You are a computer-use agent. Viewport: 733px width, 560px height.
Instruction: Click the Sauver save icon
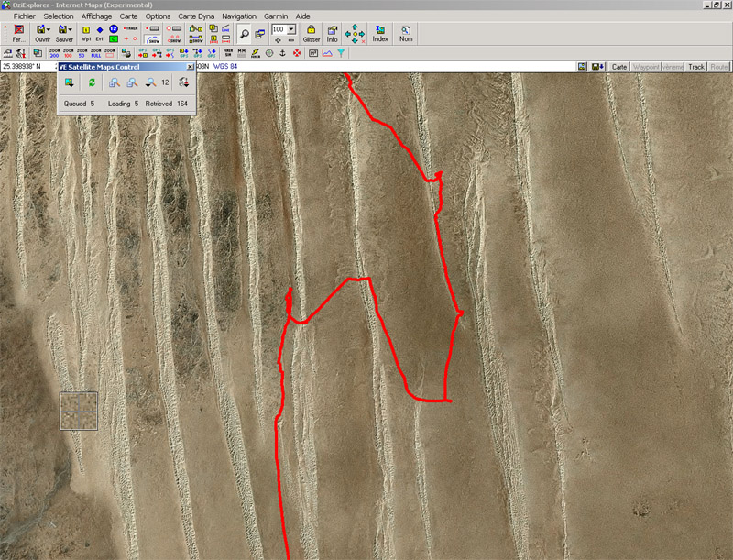62,30
